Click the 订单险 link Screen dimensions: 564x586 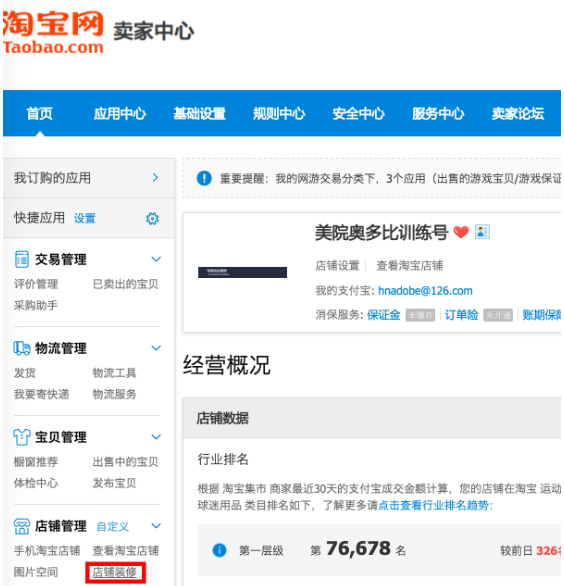[x=461, y=315]
